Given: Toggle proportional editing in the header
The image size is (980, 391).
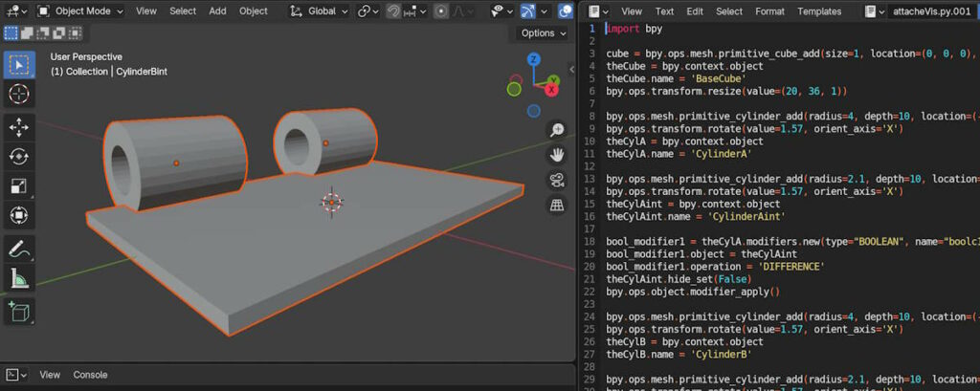Looking at the screenshot, I should (x=441, y=11).
